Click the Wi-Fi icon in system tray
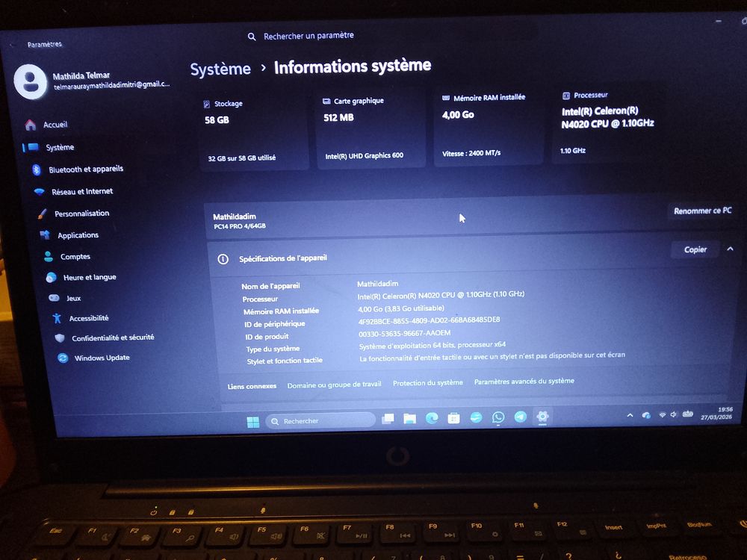 [662, 414]
